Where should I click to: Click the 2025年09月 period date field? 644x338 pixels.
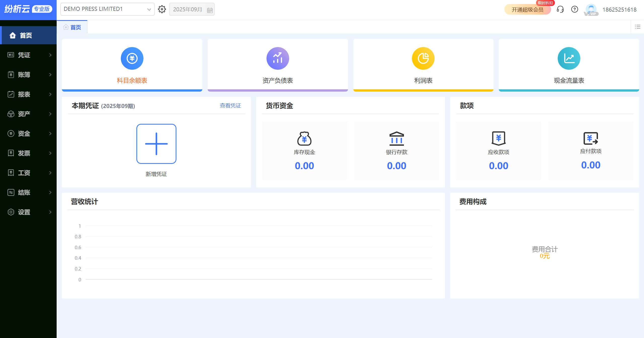point(192,9)
